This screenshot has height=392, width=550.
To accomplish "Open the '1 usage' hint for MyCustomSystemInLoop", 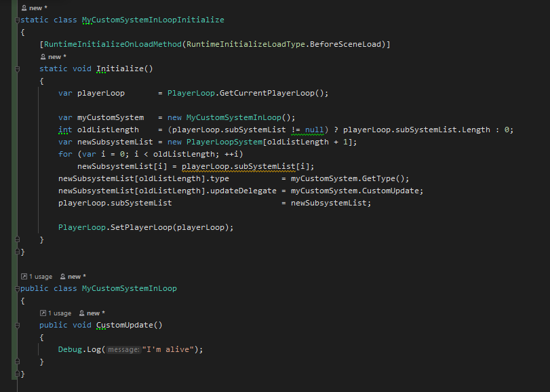I will [40, 276].
